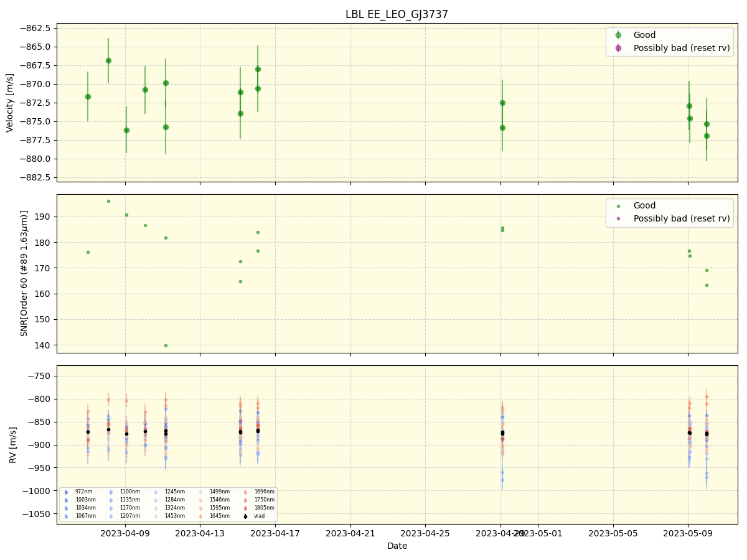Click the 1805nm legend marker
This screenshot has height=560, width=747.
pyautogui.click(x=245, y=508)
